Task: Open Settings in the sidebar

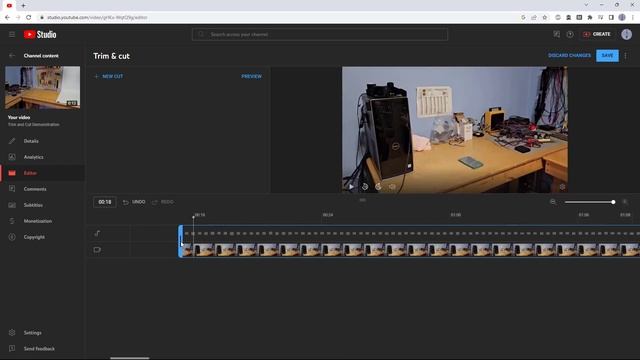Action: point(32,333)
